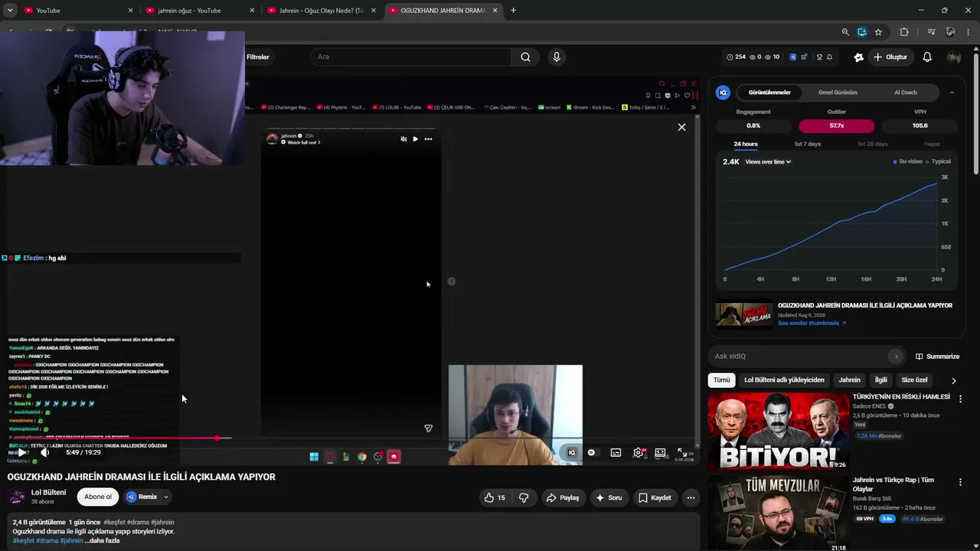
Task: Click the Soru button
Action: click(x=609, y=497)
